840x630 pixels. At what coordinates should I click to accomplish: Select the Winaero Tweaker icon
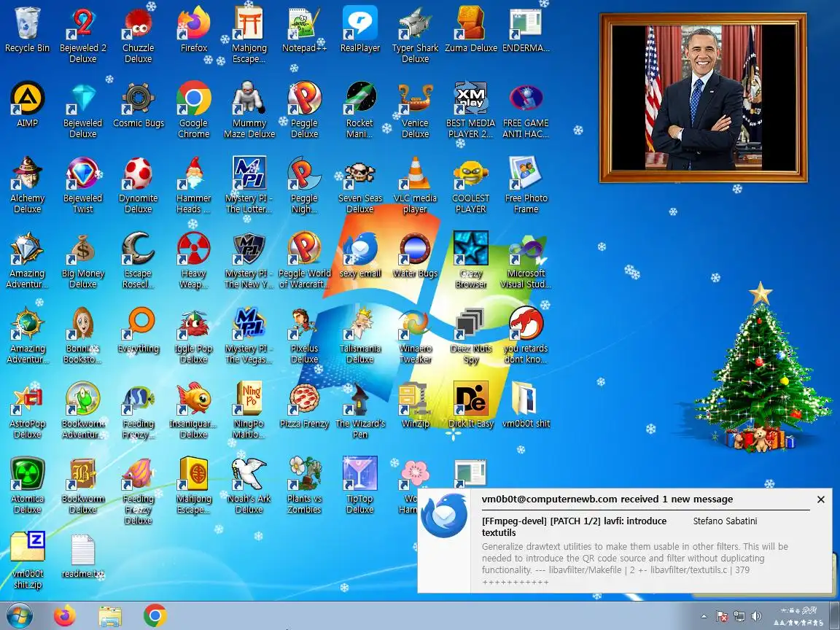pyautogui.click(x=415, y=335)
